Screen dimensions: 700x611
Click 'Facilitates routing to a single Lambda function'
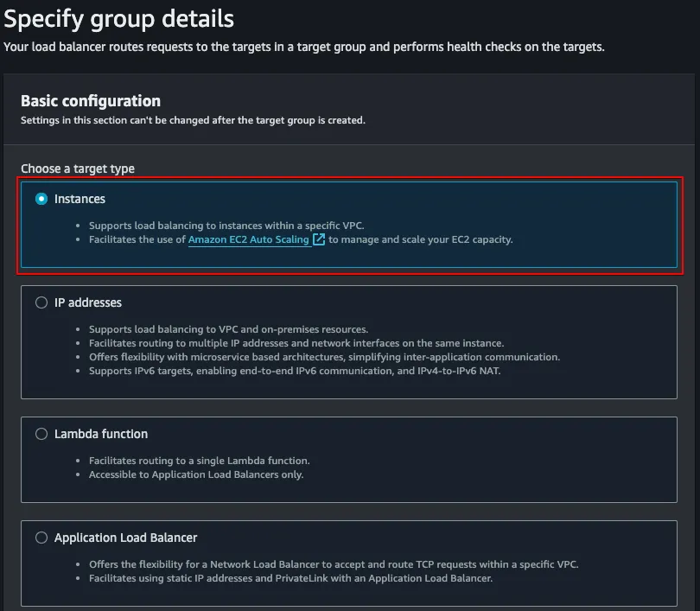(x=199, y=461)
